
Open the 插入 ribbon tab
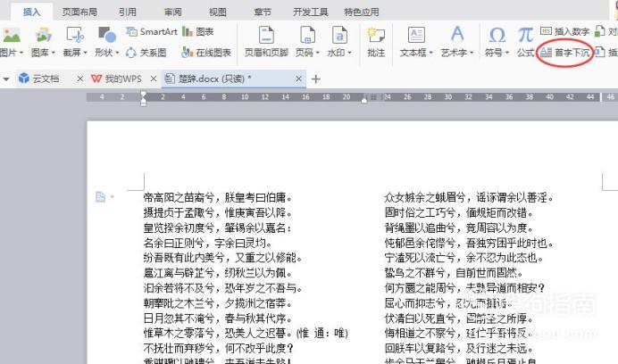click(31, 12)
